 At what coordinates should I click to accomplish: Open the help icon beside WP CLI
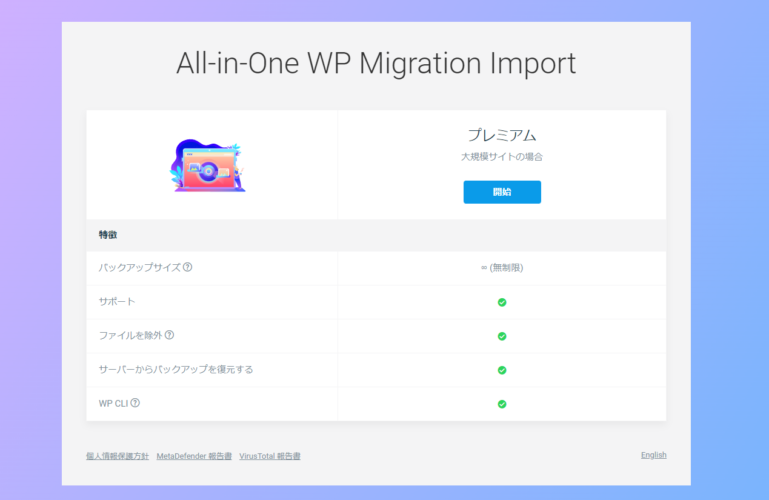pyautogui.click(x=135, y=403)
